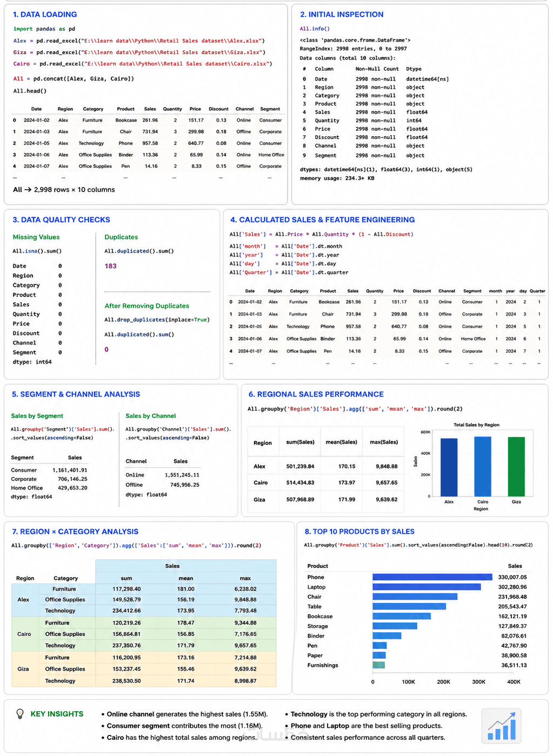Screen dimensions: 553x756
Task: Click the sum(Sales) column header in regional table
Action: pos(300,442)
